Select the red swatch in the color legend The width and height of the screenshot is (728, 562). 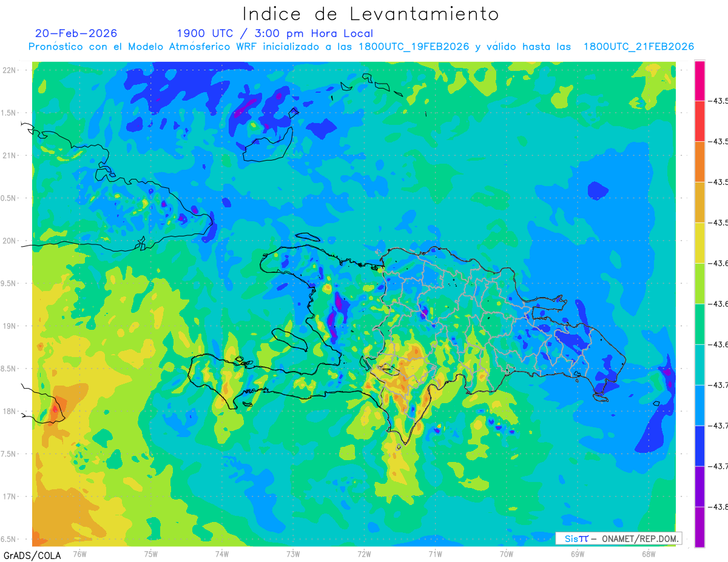point(699,121)
